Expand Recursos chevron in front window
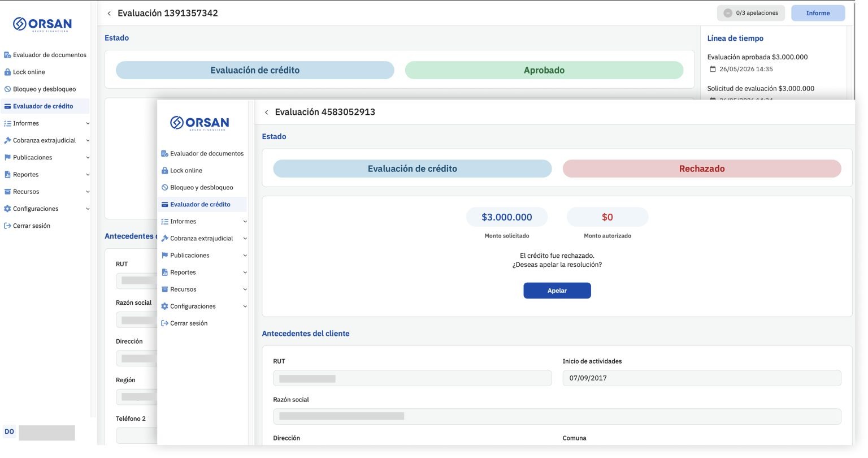This screenshot has height=458, width=868. coord(245,289)
